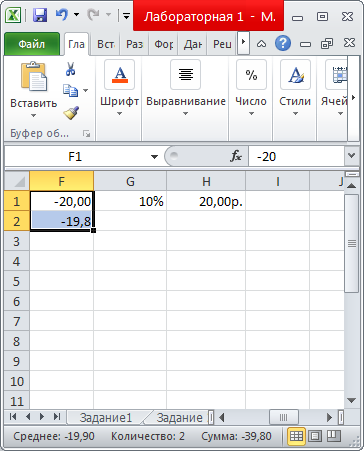The height and width of the screenshot is (451, 364).
Task: Select column G header
Action: (130, 181)
